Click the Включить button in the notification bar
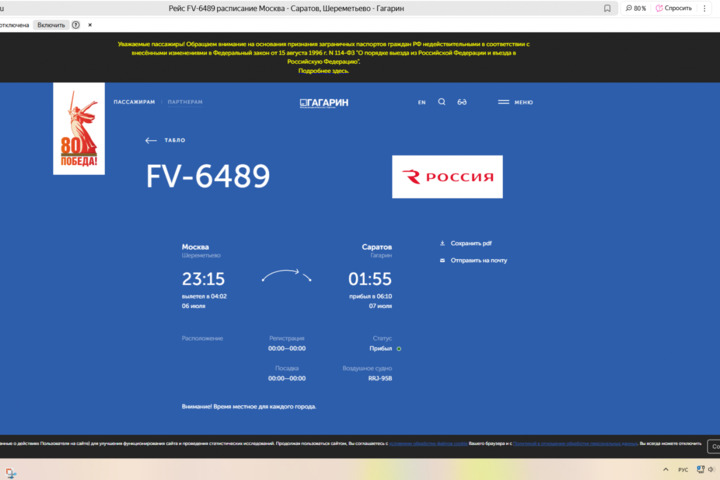 tap(51, 25)
